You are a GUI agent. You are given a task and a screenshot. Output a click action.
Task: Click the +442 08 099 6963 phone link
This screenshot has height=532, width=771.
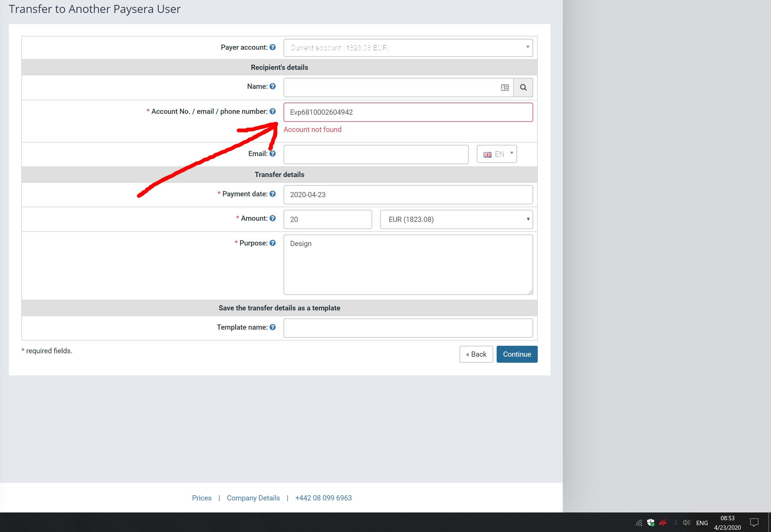[x=324, y=498]
